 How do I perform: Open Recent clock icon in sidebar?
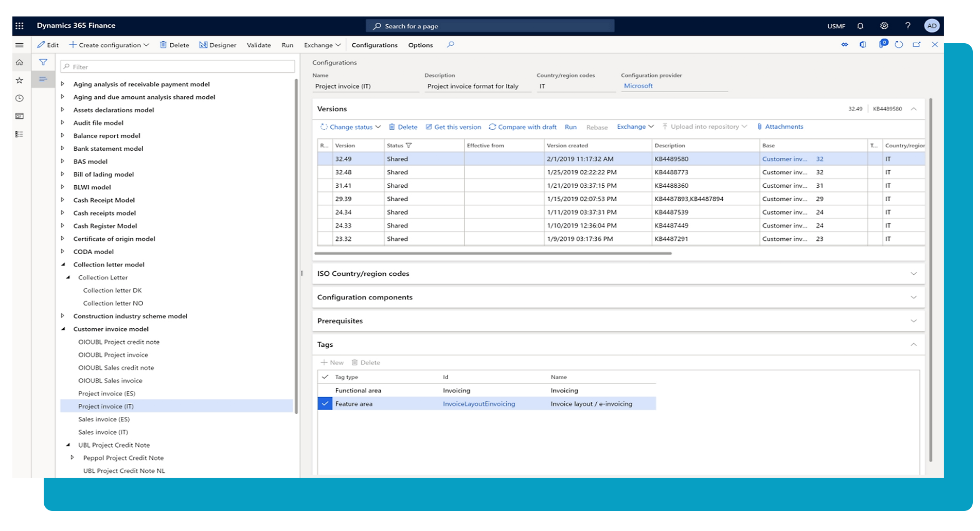click(x=20, y=98)
